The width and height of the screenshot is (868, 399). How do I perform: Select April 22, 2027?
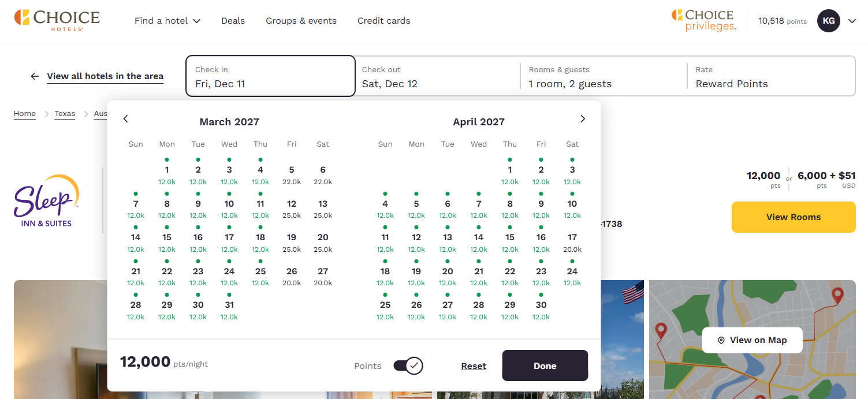coord(510,272)
